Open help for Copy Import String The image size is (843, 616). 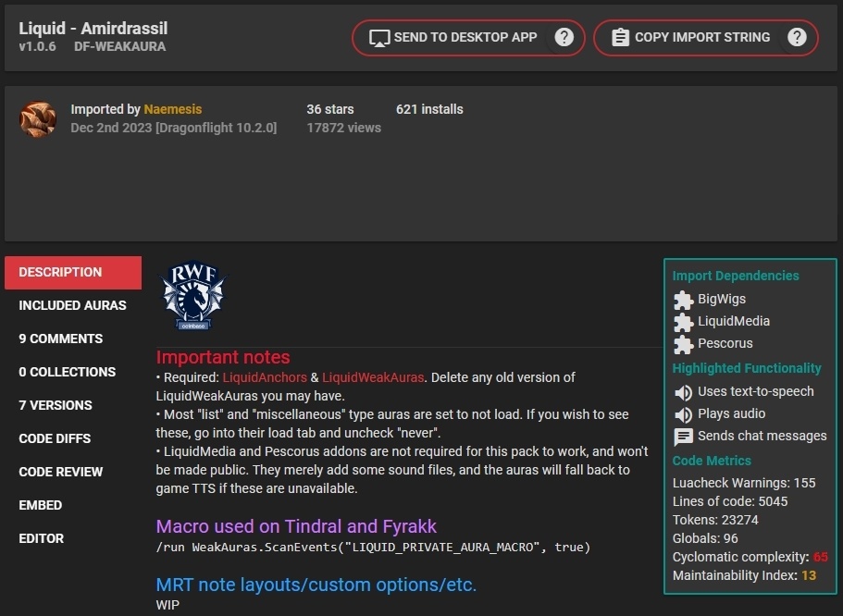797,37
